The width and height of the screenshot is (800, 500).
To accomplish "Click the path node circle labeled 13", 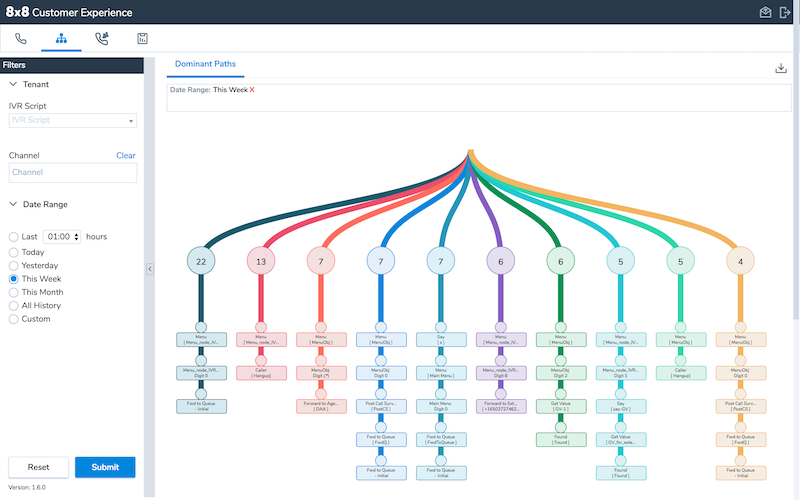I will pyautogui.click(x=261, y=261).
